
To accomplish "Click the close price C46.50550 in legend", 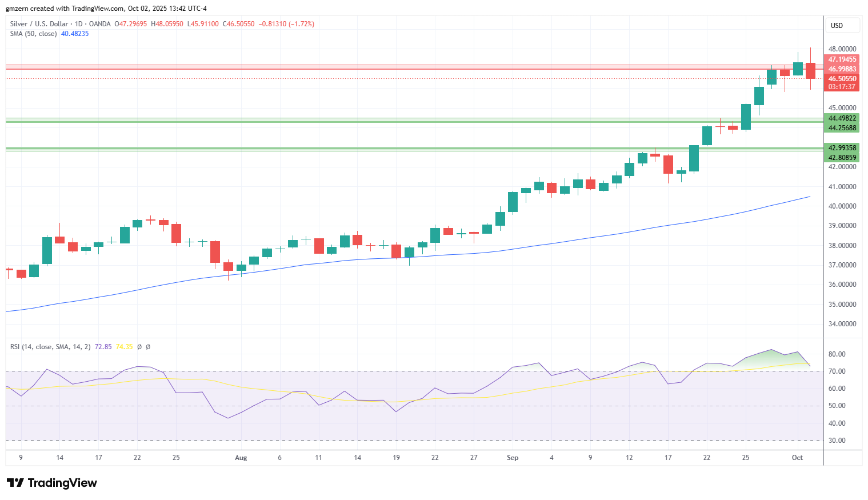I will [238, 24].
